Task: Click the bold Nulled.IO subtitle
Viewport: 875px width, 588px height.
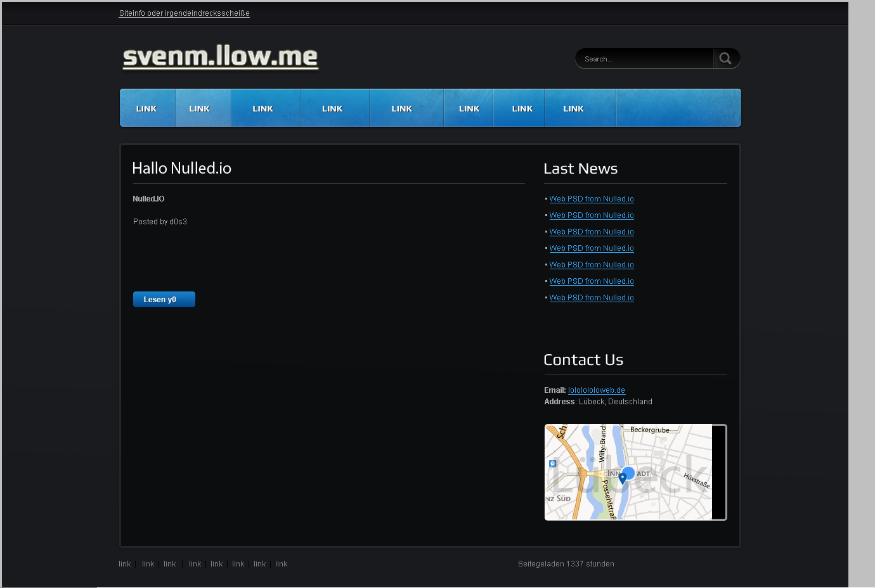Action: tap(148, 199)
